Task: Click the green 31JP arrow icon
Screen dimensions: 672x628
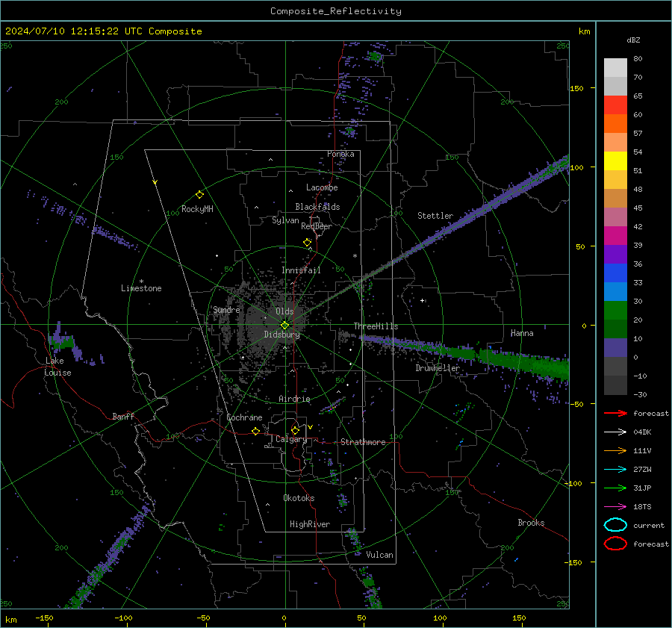Action: (615, 488)
